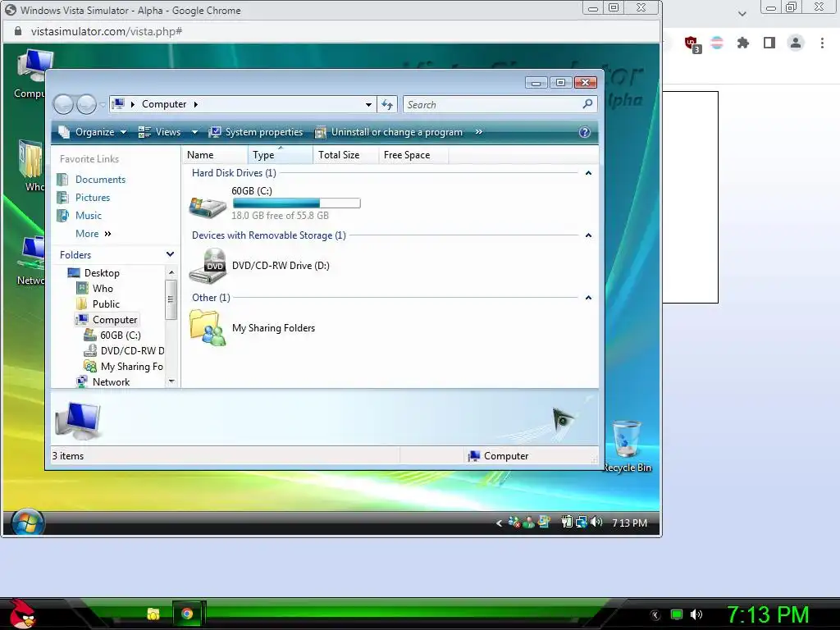Collapse the Hard Disk Drives group
The width and height of the screenshot is (840, 630).
[588, 173]
